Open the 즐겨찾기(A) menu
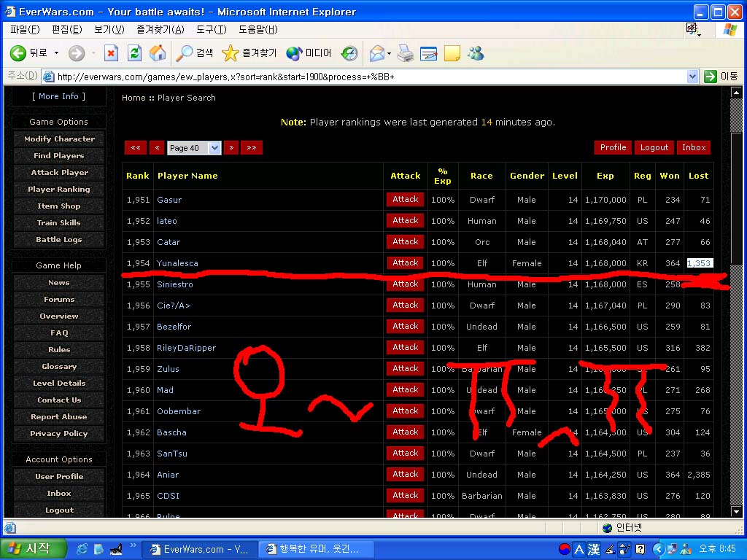Viewport: 747px width, 560px height. click(x=160, y=29)
